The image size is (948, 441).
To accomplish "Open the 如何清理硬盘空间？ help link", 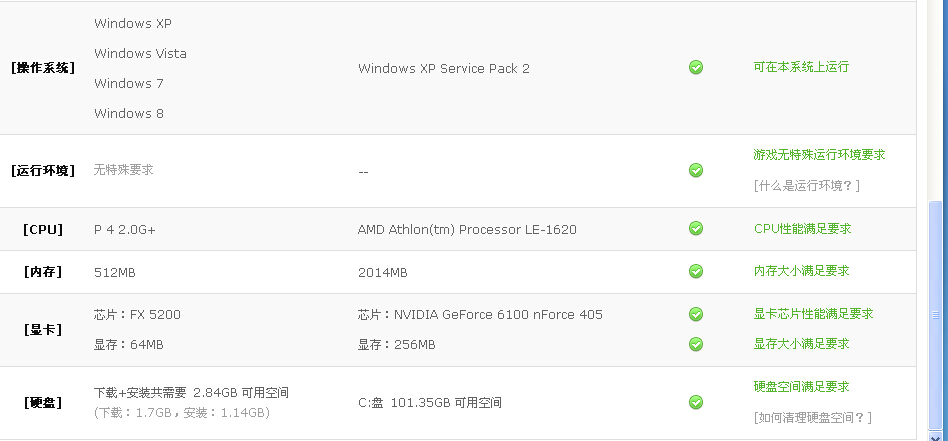I will (x=813, y=417).
